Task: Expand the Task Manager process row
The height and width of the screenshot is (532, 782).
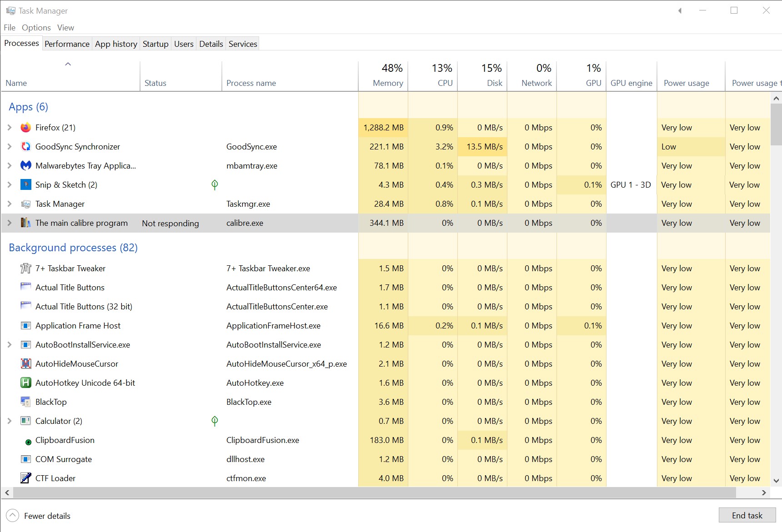Action: click(10, 204)
